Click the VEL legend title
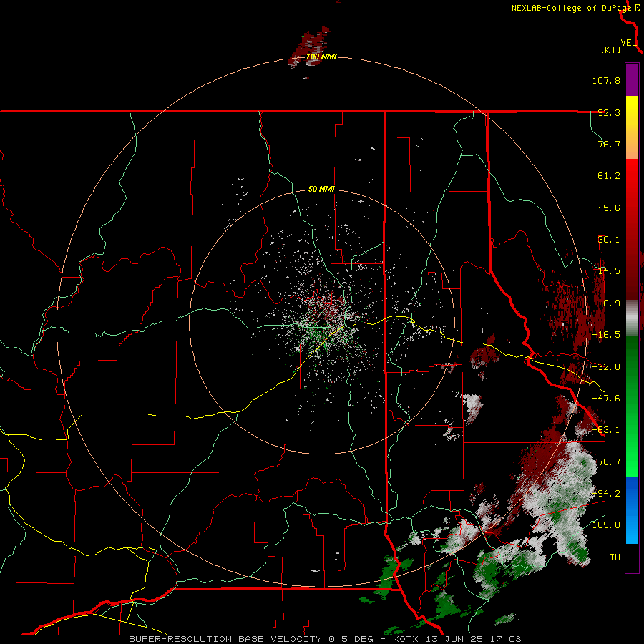Viewport: 644px width, 644px height. click(x=628, y=43)
